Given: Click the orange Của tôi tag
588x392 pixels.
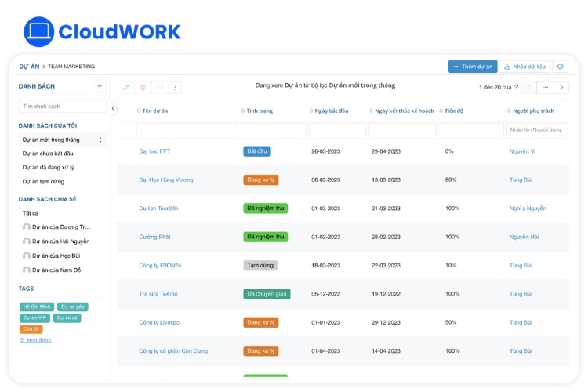Looking at the screenshot, I should click(x=30, y=329).
